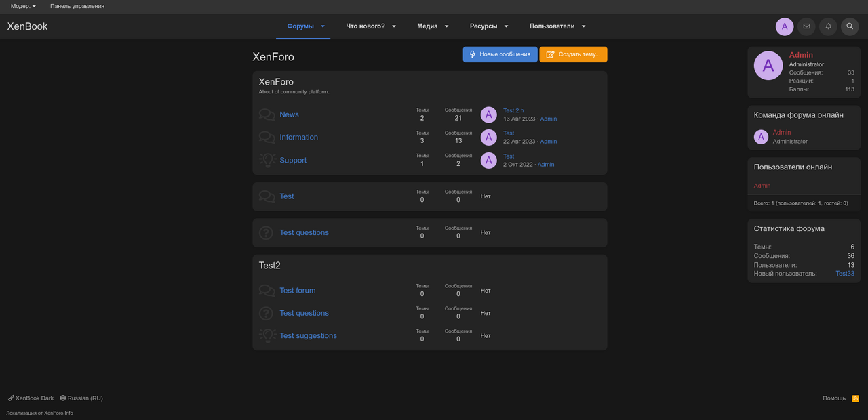868x420 pixels.
Task: Open the Пользователи tab
Action: [x=552, y=26]
